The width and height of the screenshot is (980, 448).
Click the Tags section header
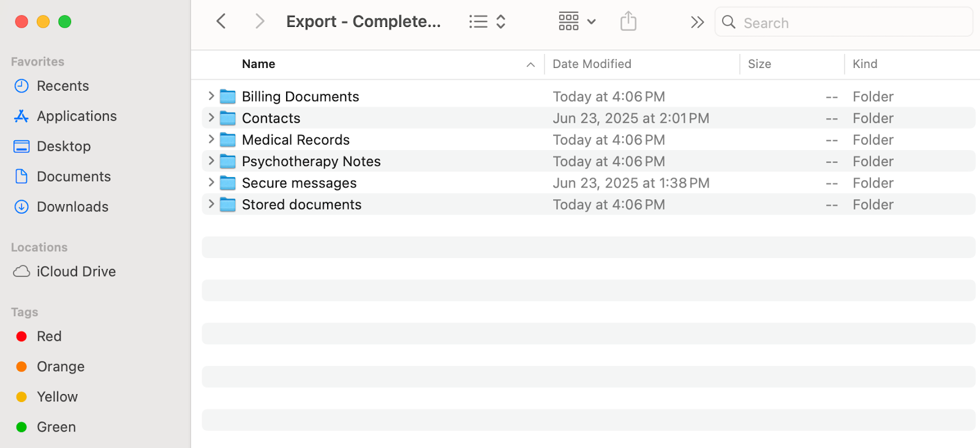click(x=24, y=312)
